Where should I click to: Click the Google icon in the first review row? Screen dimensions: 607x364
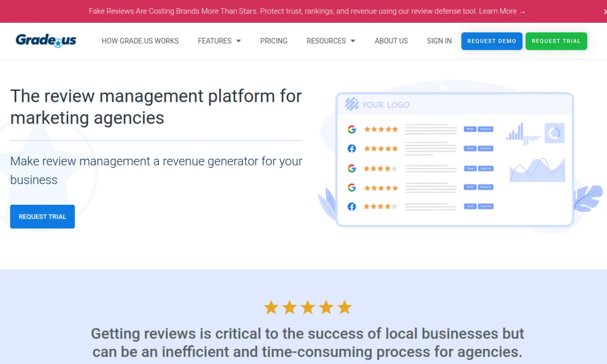351,129
